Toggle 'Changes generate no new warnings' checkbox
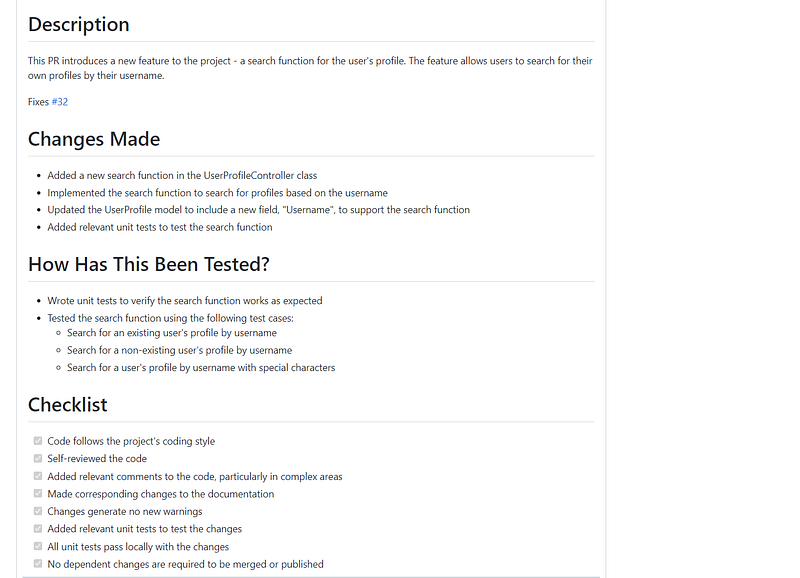The width and height of the screenshot is (800, 578). click(x=38, y=511)
